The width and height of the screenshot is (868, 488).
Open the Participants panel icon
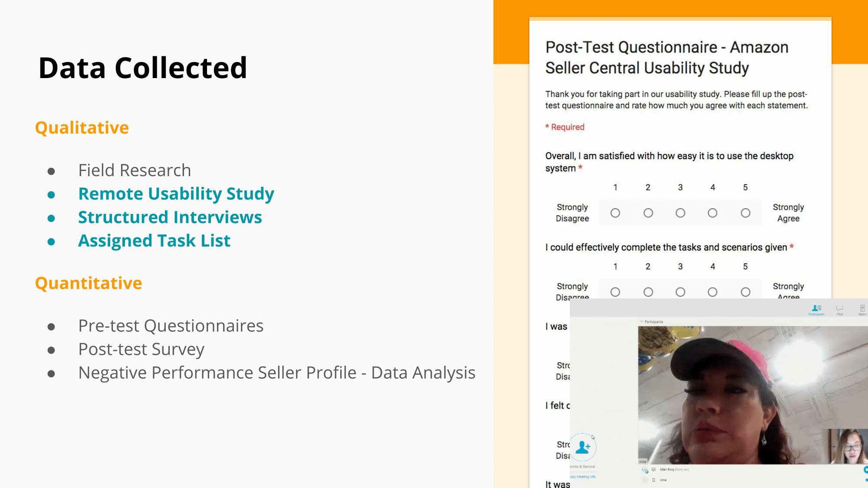[x=816, y=309]
